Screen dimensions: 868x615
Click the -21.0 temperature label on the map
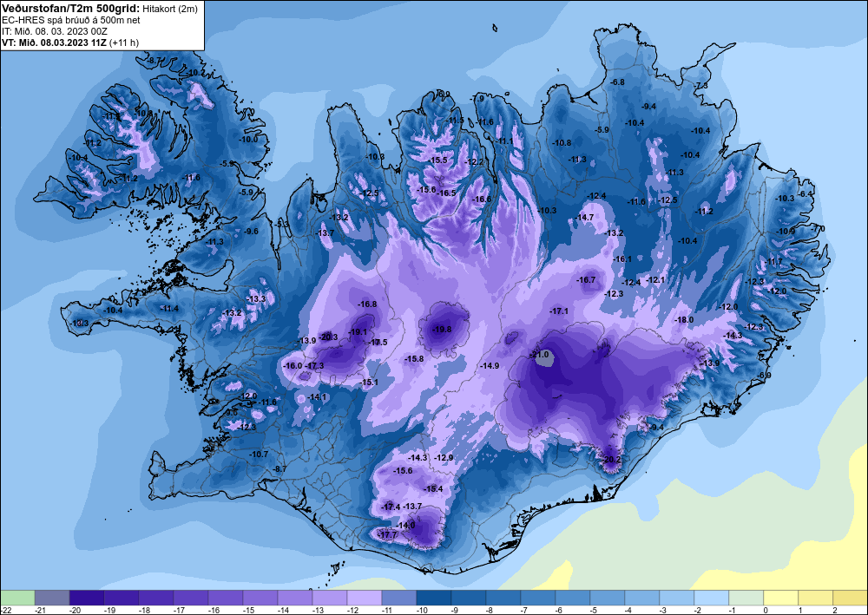click(539, 355)
